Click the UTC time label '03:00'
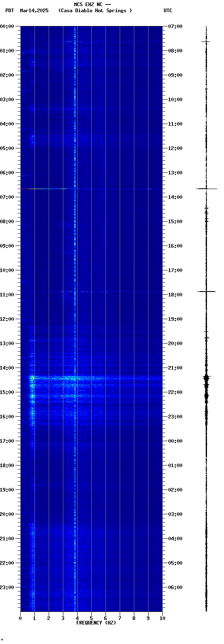224x644 pixels. [x=175, y=514]
